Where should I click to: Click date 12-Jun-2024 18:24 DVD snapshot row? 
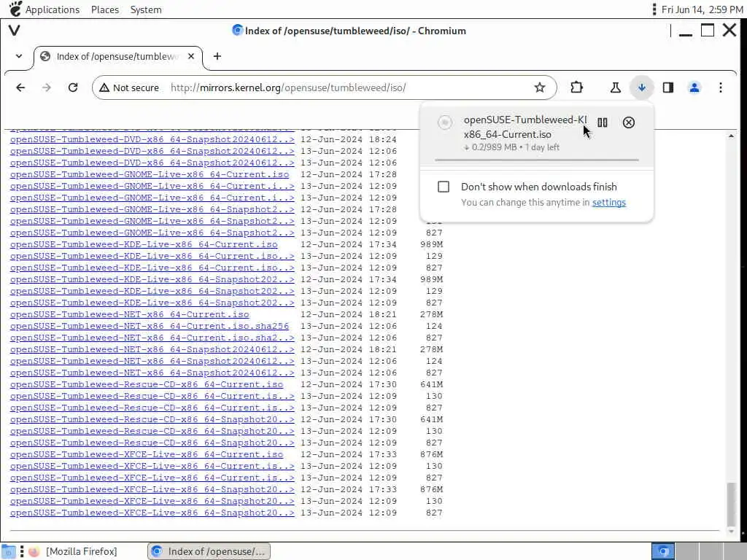[348, 139]
